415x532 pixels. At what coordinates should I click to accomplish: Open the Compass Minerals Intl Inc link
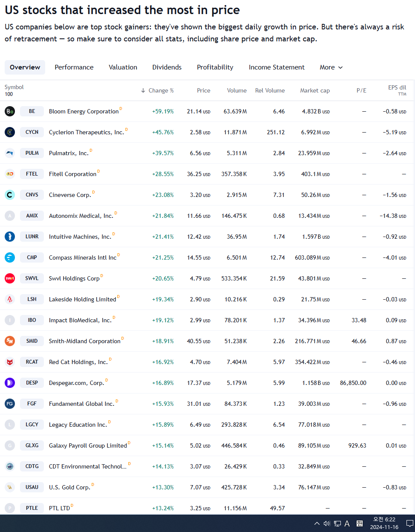83,257
